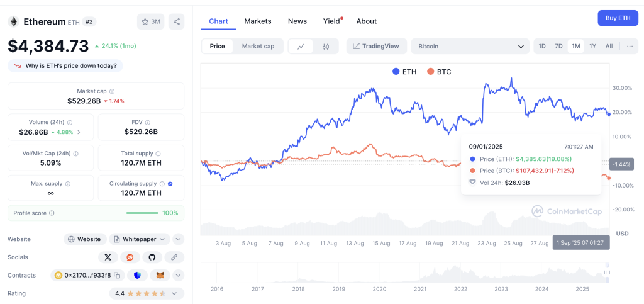Set chart range to All
This screenshot has width=644, height=304.
tap(609, 46)
